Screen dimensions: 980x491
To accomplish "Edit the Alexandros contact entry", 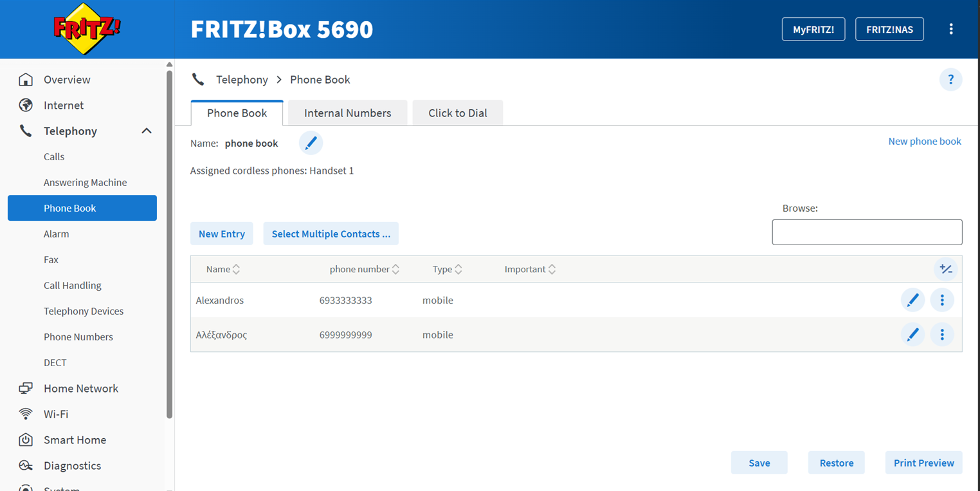I will coord(912,300).
